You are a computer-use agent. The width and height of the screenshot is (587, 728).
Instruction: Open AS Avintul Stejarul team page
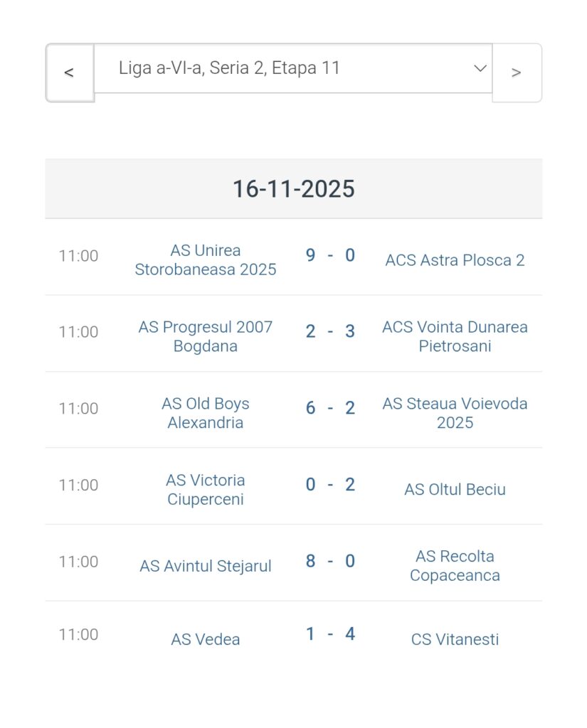click(x=206, y=567)
